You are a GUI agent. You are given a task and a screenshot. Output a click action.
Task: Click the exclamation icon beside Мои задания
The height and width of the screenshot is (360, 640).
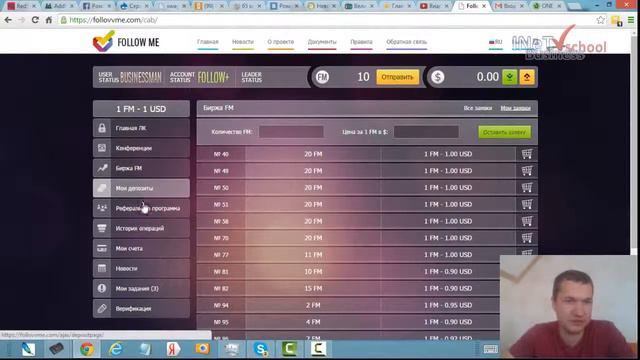pyautogui.click(x=102, y=289)
